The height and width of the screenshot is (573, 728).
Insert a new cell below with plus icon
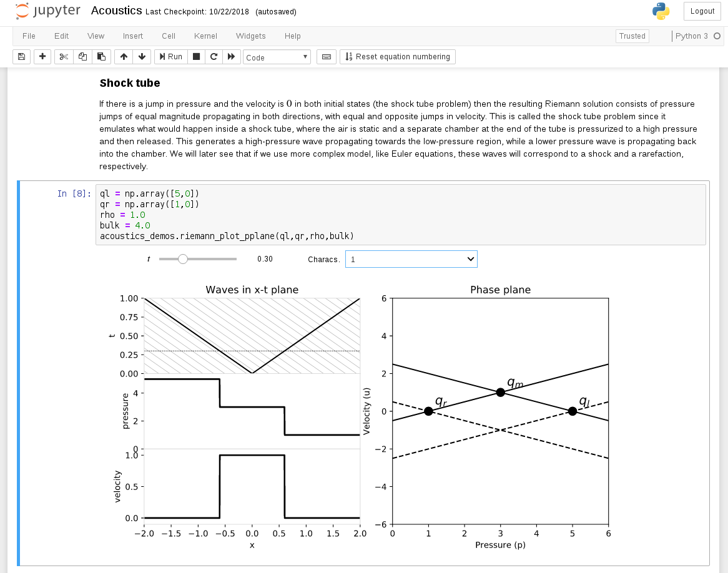[x=42, y=56]
